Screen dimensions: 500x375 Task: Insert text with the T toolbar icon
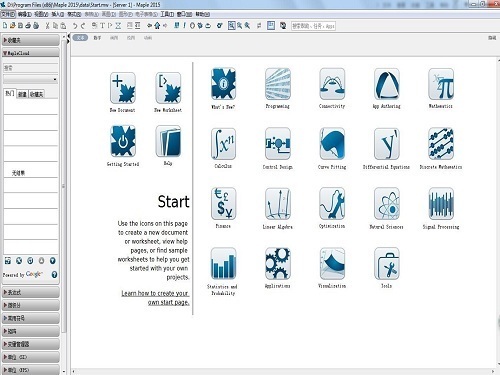[x=102, y=26]
